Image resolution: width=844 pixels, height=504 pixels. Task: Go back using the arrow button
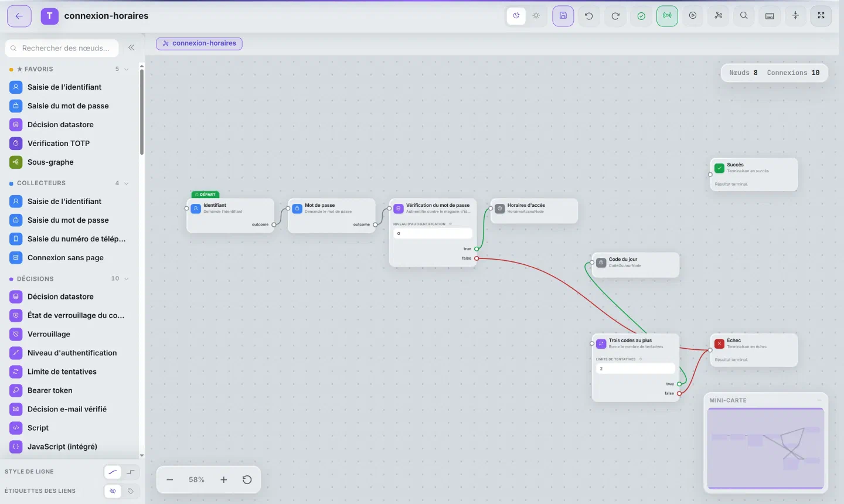click(19, 16)
